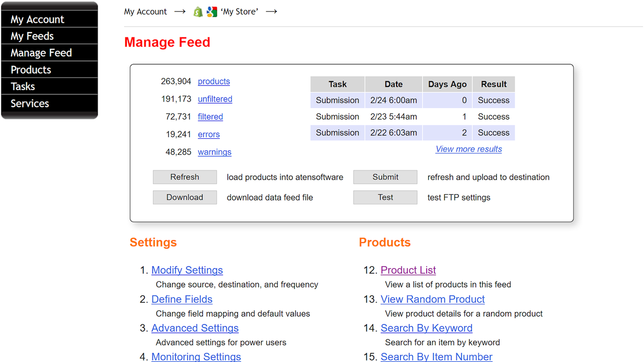View the 19,241 feed errors
The image size is (644, 362).
coord(208,134)
